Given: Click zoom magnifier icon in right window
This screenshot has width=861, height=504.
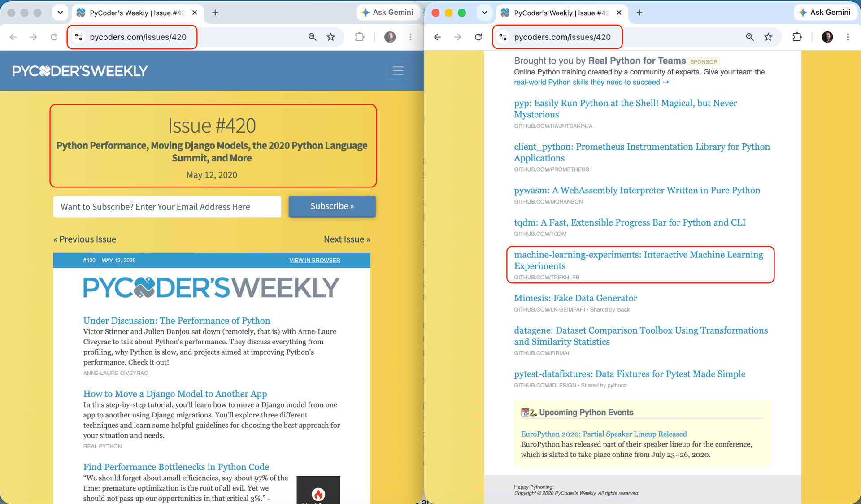Looking at the screenshot, I should pyautogui.click(x=750, y=37).
